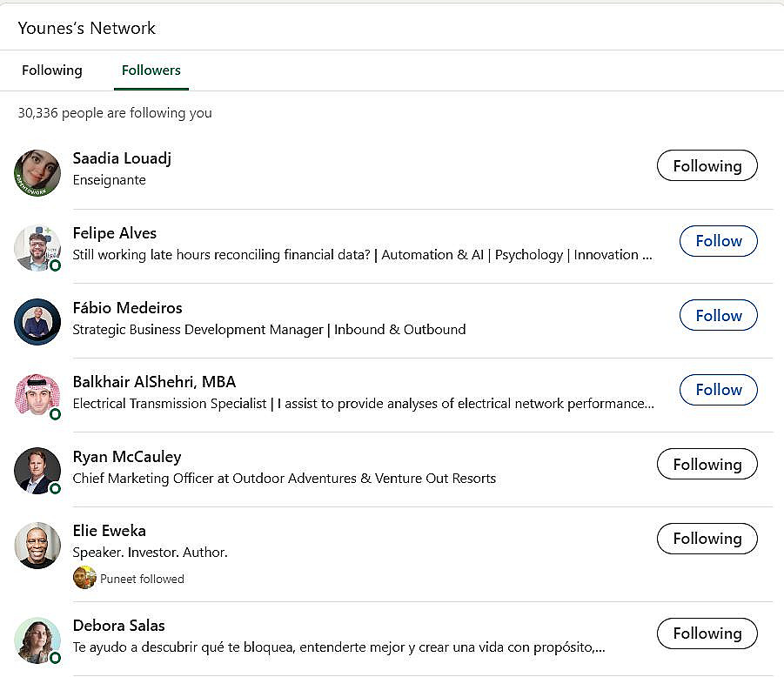
Task: Open the Debora Salas name link
Action: 119,626
